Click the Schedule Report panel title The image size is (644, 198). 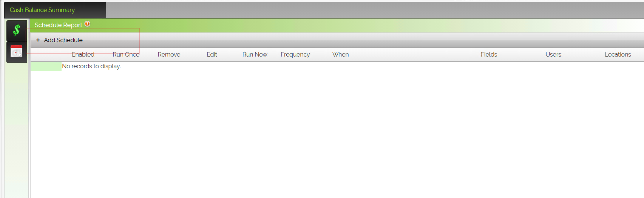[x=59, y=25]
